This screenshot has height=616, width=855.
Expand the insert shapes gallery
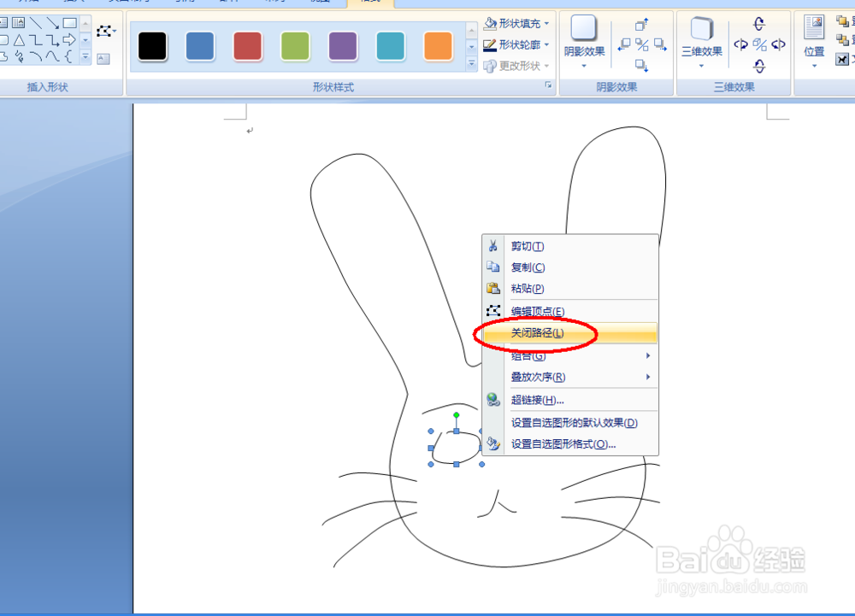pos(85,56)
